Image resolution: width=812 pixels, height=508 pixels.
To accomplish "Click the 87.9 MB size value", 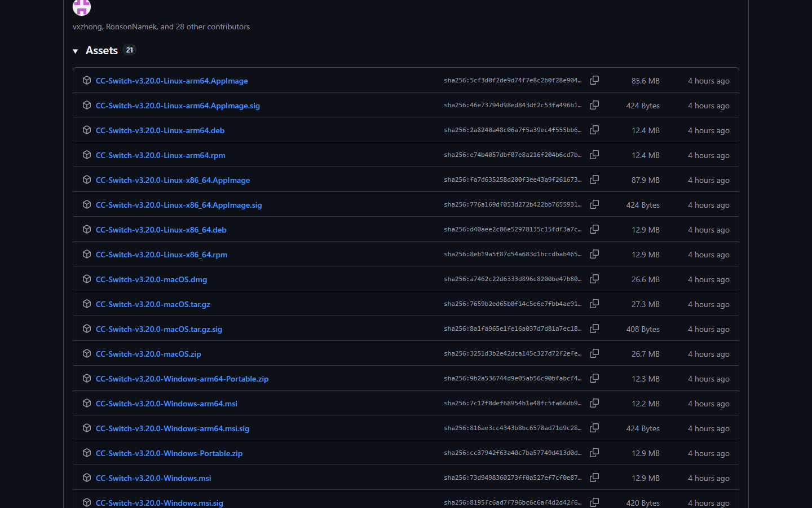I will [646, 180].
